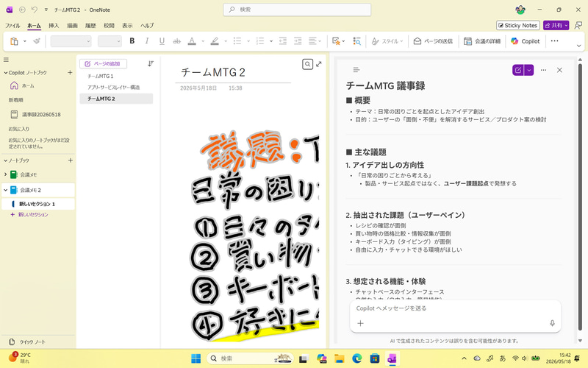The image size is (588, 368).
Task: Decrease indent of paragraph
Action: coord(283,41)
